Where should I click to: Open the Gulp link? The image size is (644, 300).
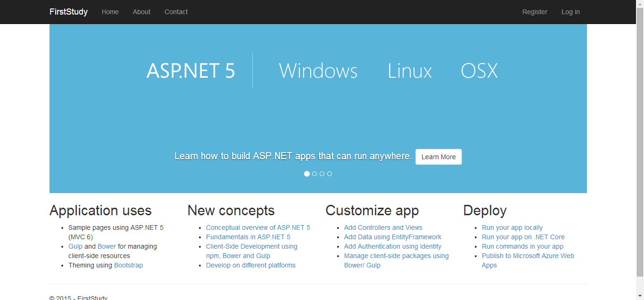coord(75,246)
